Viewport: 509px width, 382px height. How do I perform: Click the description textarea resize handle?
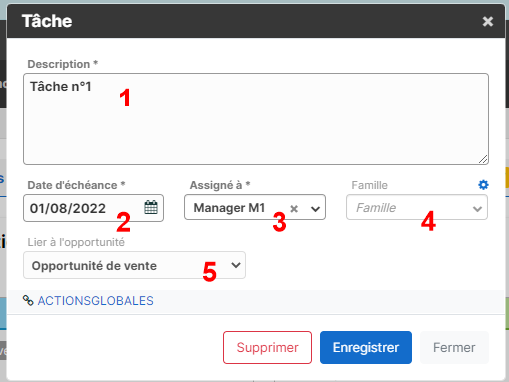483,159
